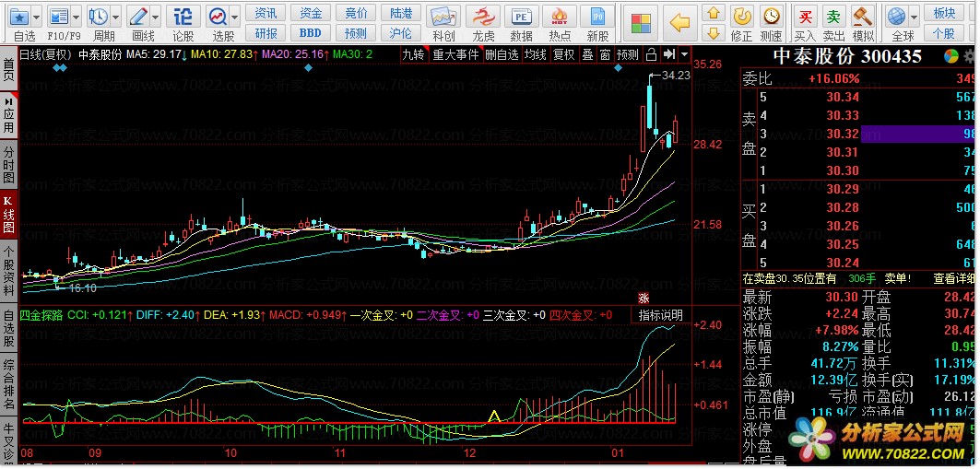Click the four-color window layout icon

pyautogui.click(x=641, y=21)
